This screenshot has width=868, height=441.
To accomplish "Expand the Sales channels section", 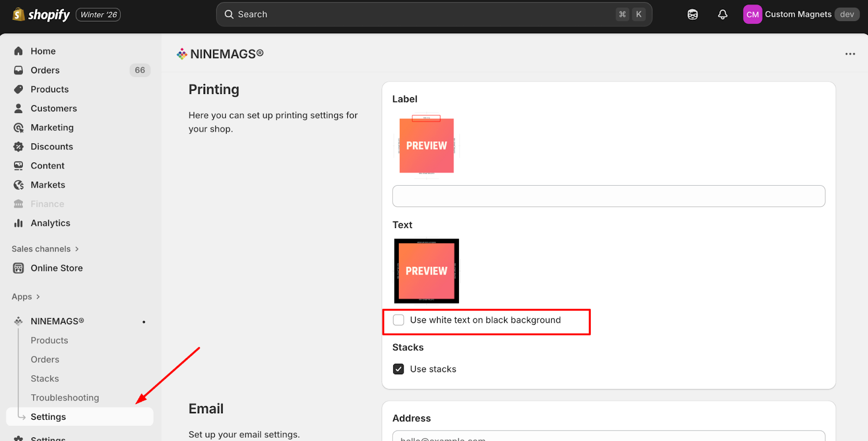I will [46, 249].
